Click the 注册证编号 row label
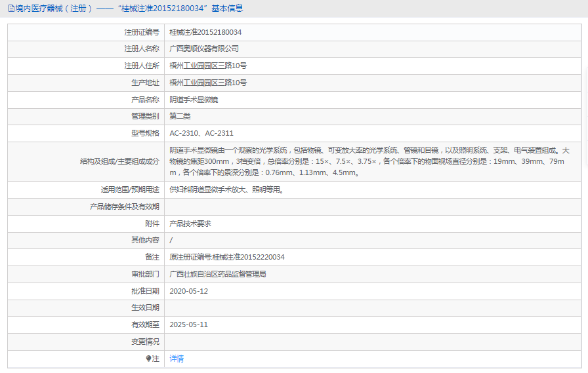This screenshot has height=373, width=588. click(142, 32)
